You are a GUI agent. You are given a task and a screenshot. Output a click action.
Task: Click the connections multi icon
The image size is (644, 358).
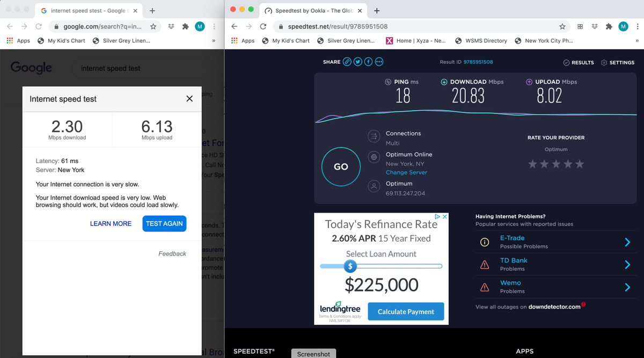pyautogui.click(x=374, y=137)
